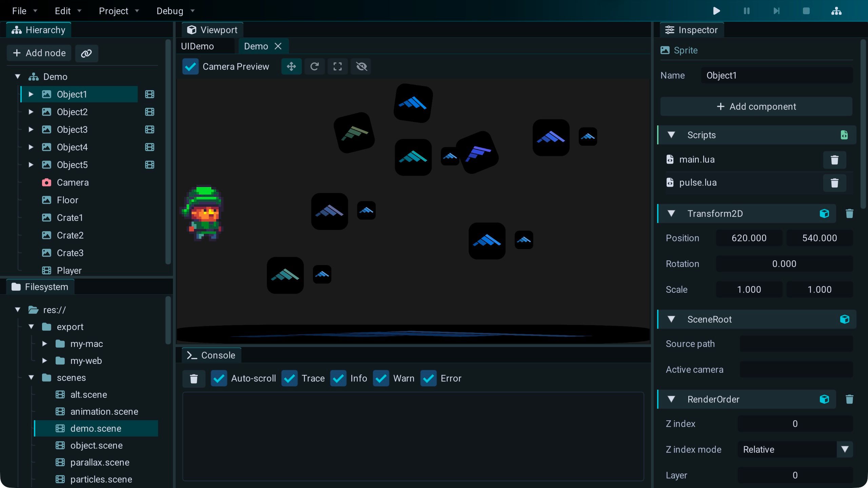Screen dimensions: 868x488
Task: Toggle the Error log filter
Action: 429,379
